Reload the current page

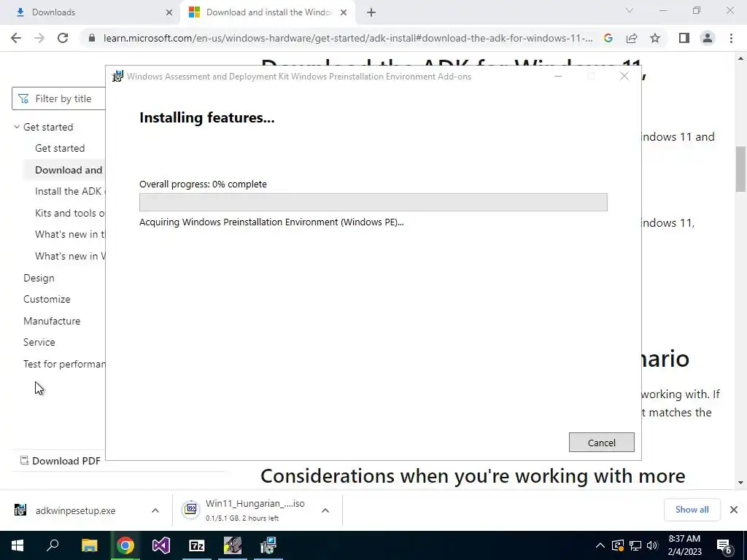63,38
